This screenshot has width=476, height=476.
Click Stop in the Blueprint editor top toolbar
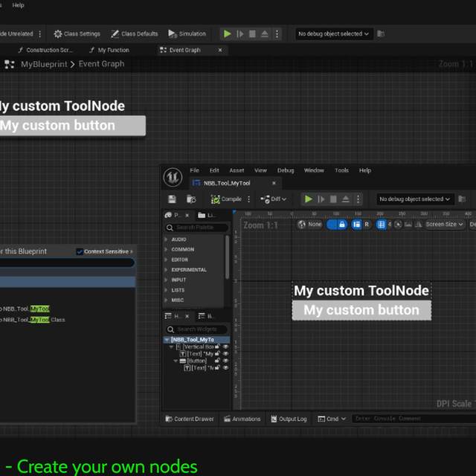252,33
